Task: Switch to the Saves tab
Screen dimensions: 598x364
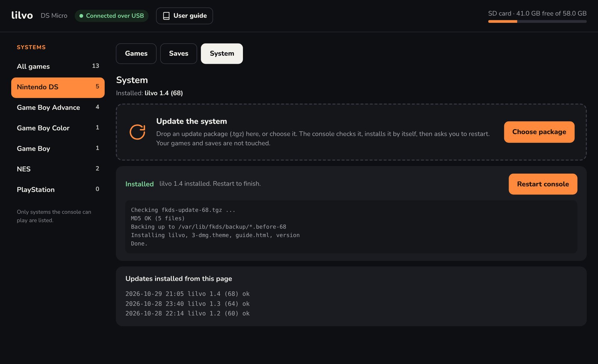Action: 179,53
